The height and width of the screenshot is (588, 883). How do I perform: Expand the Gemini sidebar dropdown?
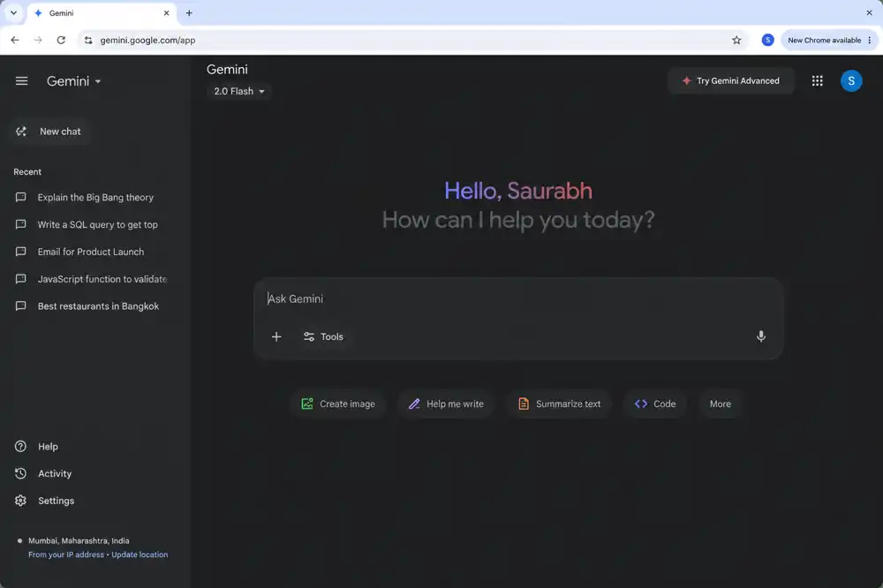pos(98,81)
